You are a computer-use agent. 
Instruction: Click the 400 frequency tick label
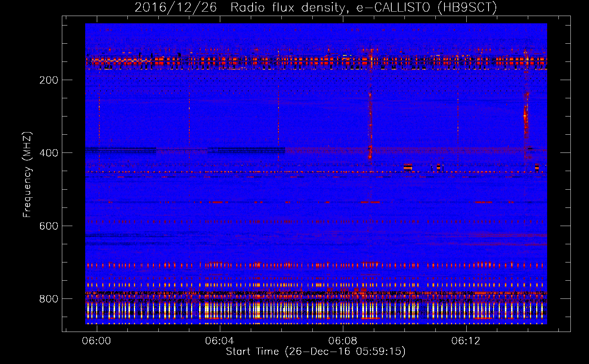[49, 153]
